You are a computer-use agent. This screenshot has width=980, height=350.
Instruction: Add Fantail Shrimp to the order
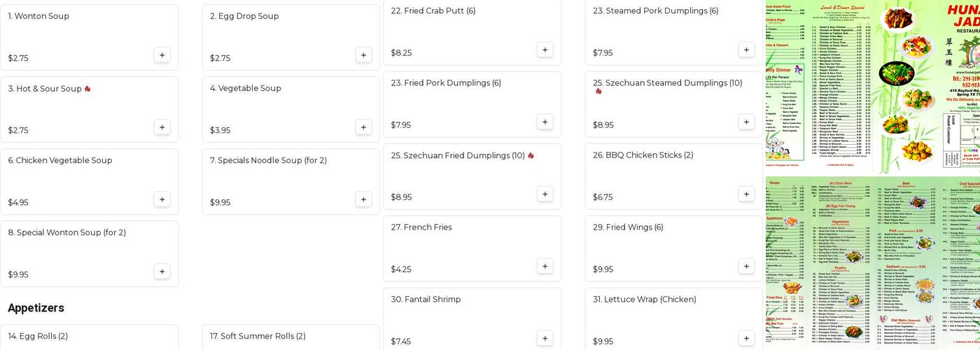tap(545, 338)
